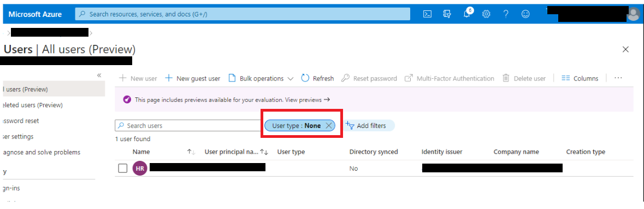
Task: Click the preview rocket icon in banner
Action: point(127,100)
